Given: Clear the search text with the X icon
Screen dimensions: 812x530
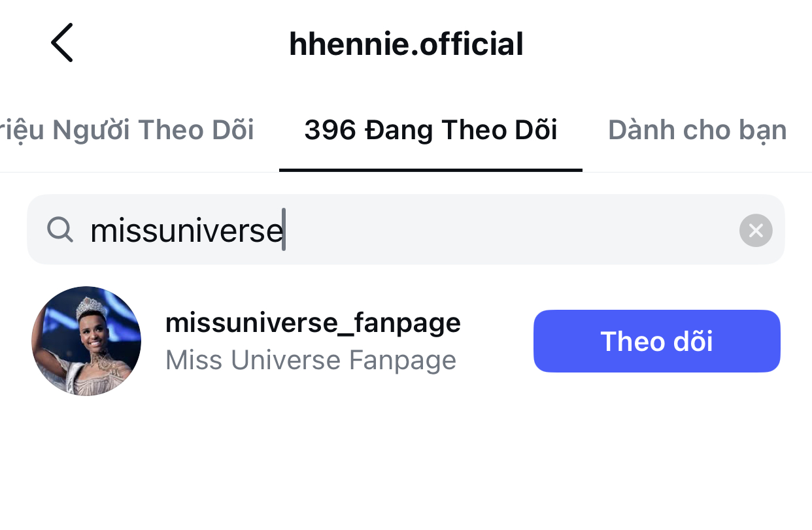Looking at the screenshot, I should [756, 230].
